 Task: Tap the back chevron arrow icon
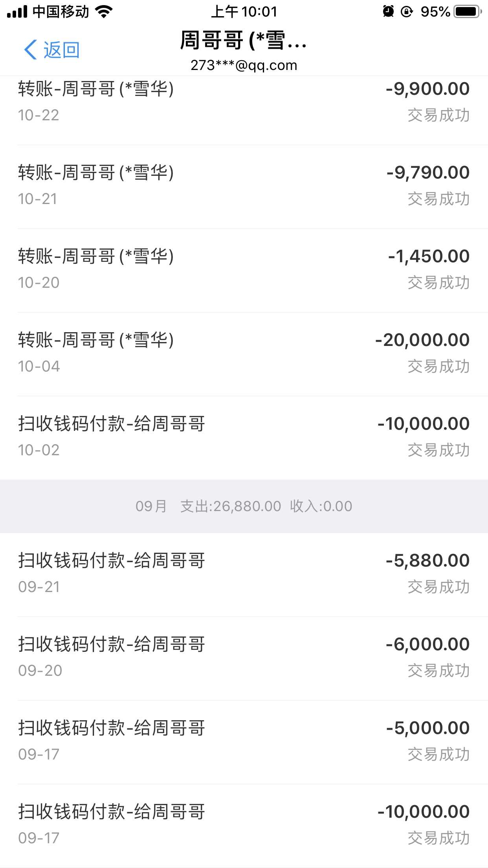tap(30, 50)
